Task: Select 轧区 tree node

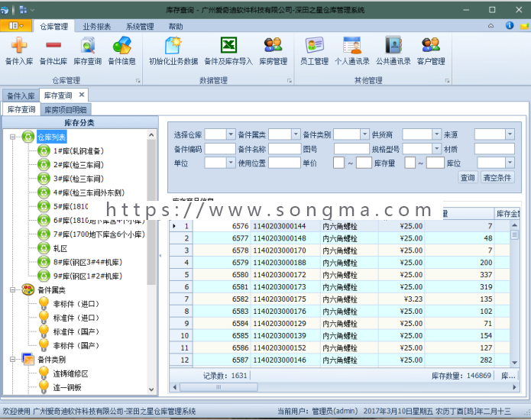Action: [60, 248]
